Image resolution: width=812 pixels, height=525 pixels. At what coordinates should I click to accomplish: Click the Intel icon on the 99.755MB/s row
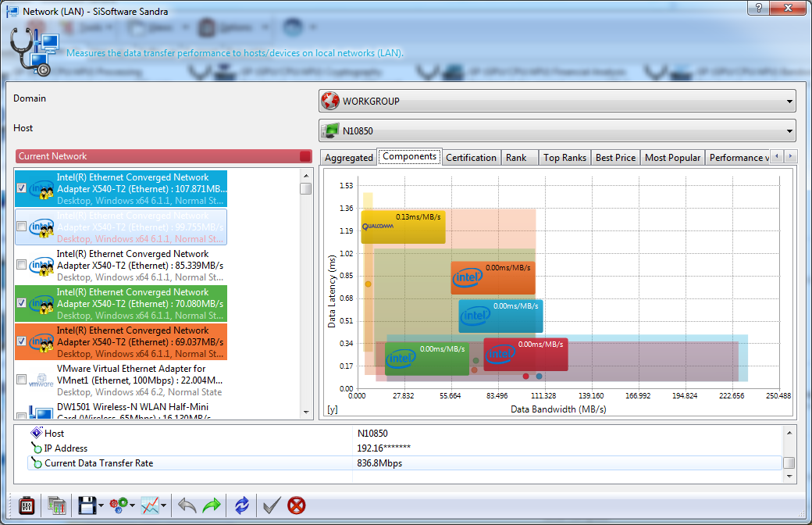click(41, 227)
